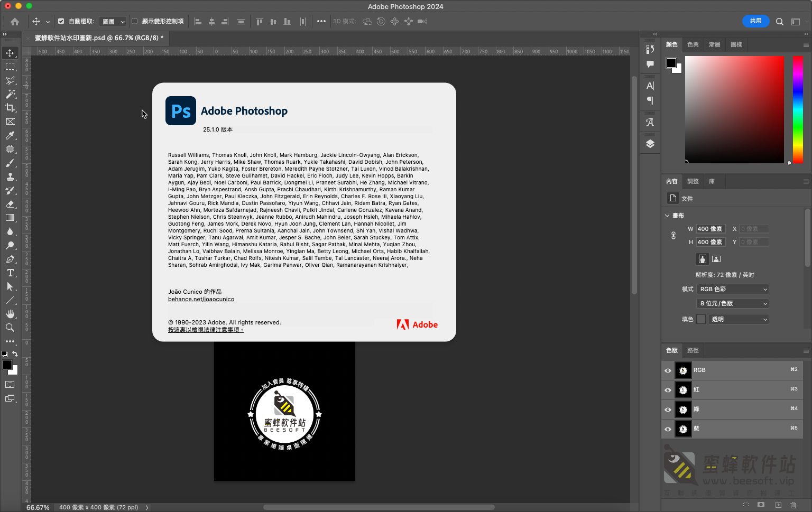Open the RGB 色彩 mode dropdown
The width and height of the screenshot is (812, 512).
733,289
